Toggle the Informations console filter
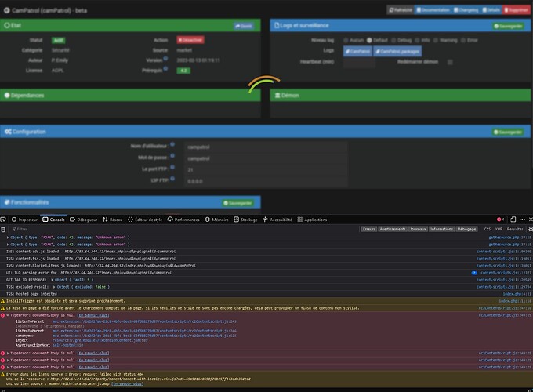This screenshot has height=392, width=533. pos(441,229)
